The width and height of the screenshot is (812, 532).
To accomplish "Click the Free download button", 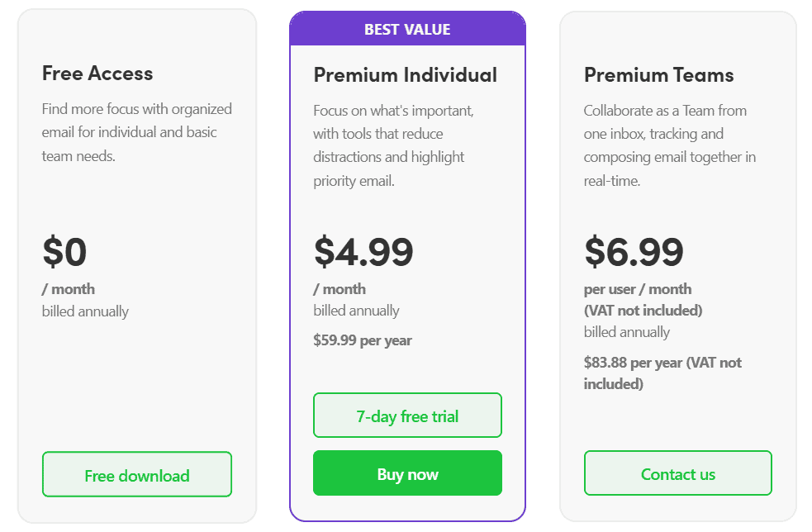I will (x=137, y=474).
